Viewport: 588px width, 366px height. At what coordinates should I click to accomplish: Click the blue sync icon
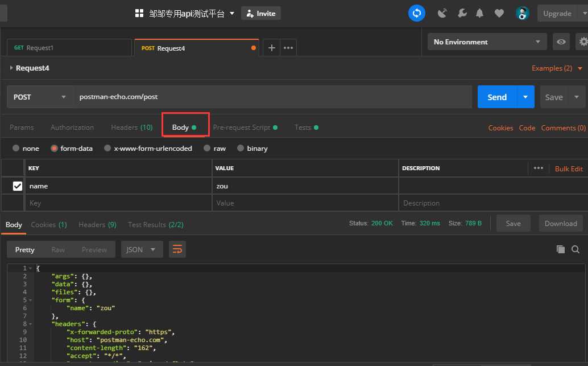(416, 13)
